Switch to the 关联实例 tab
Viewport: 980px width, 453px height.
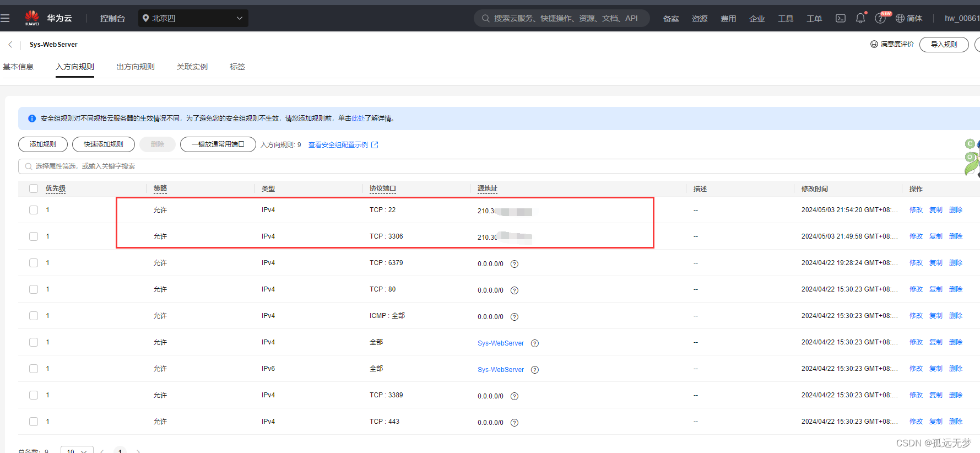tap(192, 67)
